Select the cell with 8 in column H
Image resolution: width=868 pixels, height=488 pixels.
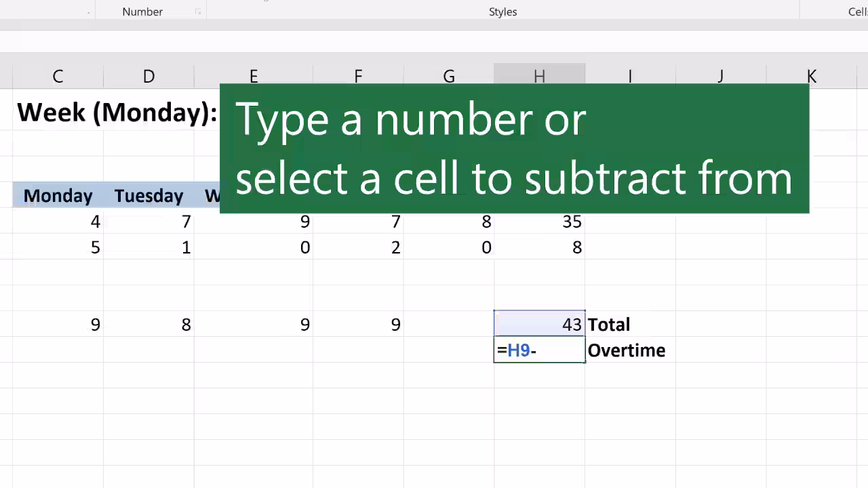point(539,247)
